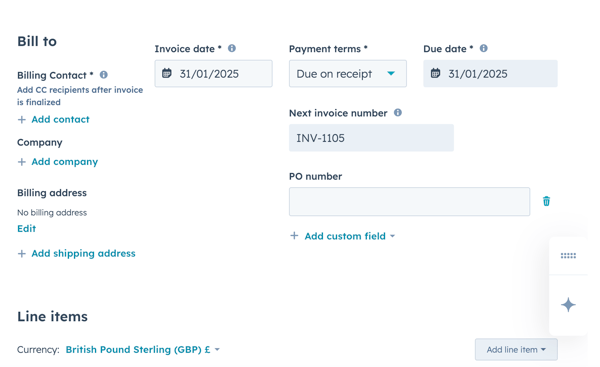
Task: Click the calendar icon in Due date field
Action: 435,73
